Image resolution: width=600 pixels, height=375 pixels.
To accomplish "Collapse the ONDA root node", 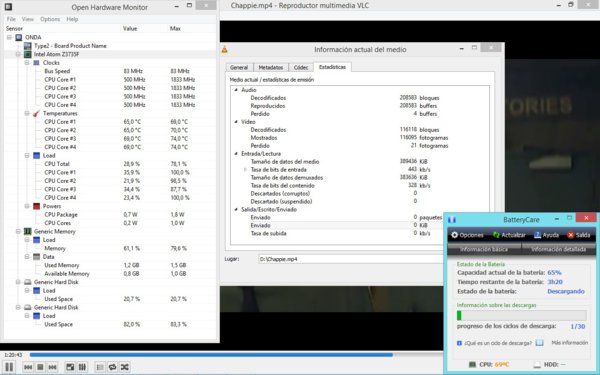I will (9, 38).
